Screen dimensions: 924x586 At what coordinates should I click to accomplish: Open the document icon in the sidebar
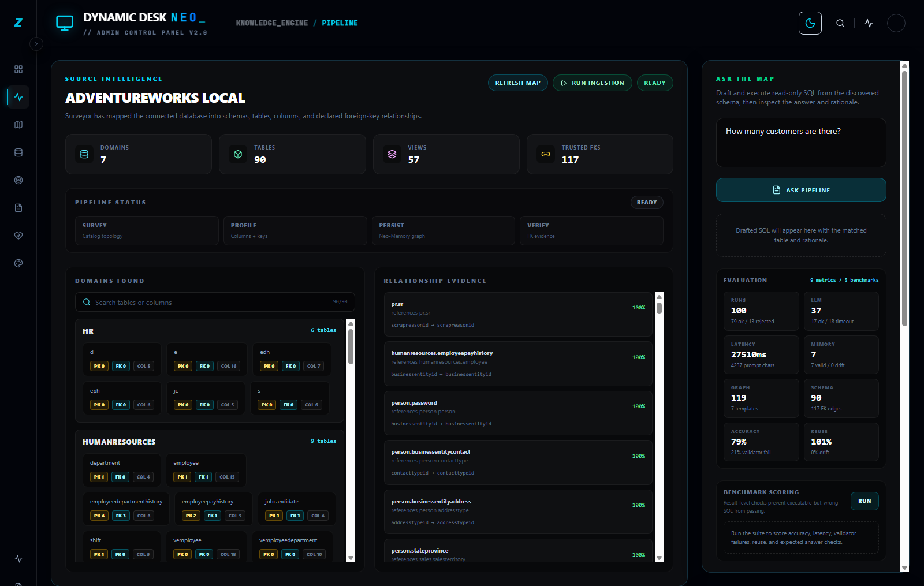18,208
